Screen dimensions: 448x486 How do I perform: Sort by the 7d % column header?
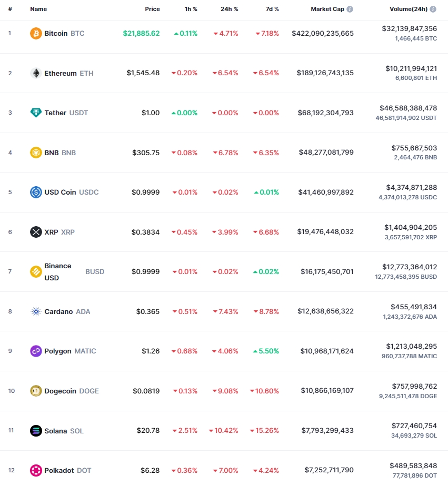click(272, 9)
